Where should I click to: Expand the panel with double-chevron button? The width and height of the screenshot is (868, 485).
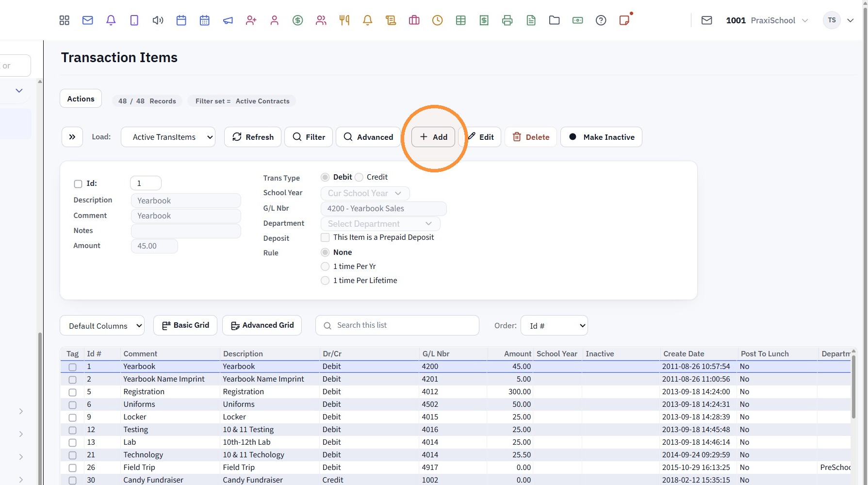pyautogui.click(x=72, y=137)
